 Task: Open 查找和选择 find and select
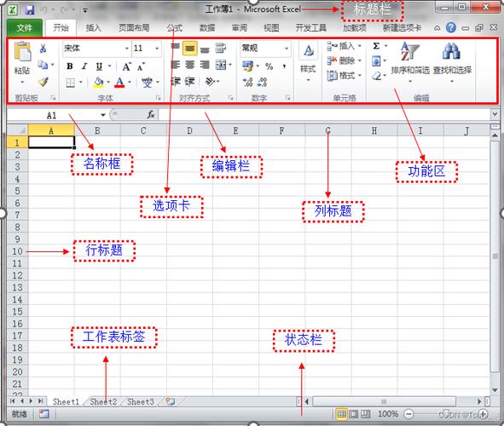point(452,61)
